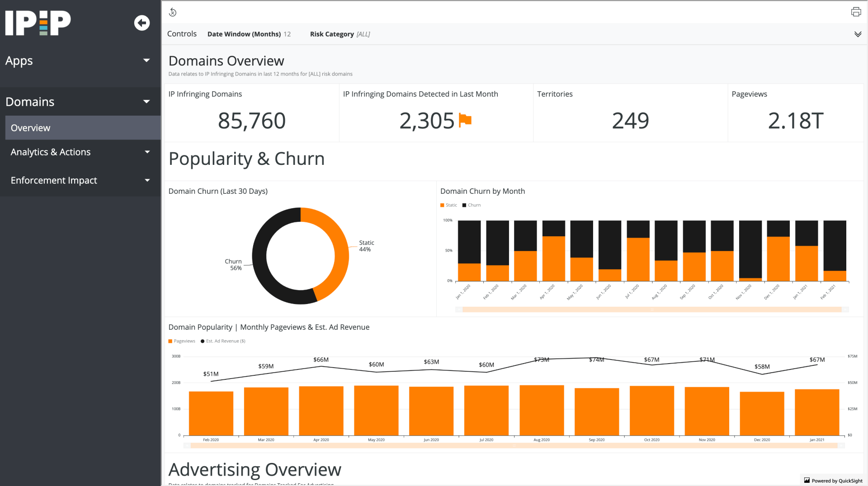Viewport: 868px width, 486px height.
Task: Click the 249 Territories value
Action: (631, 121)
